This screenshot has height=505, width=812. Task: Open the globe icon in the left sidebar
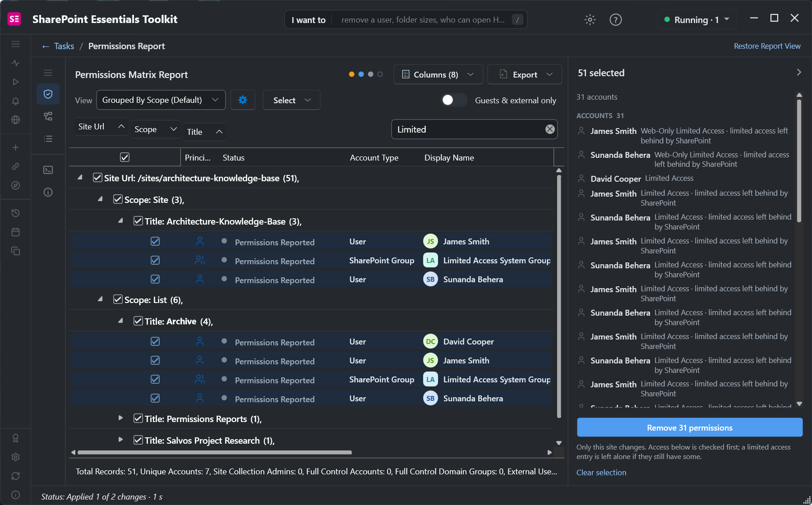tap(16, 120)
